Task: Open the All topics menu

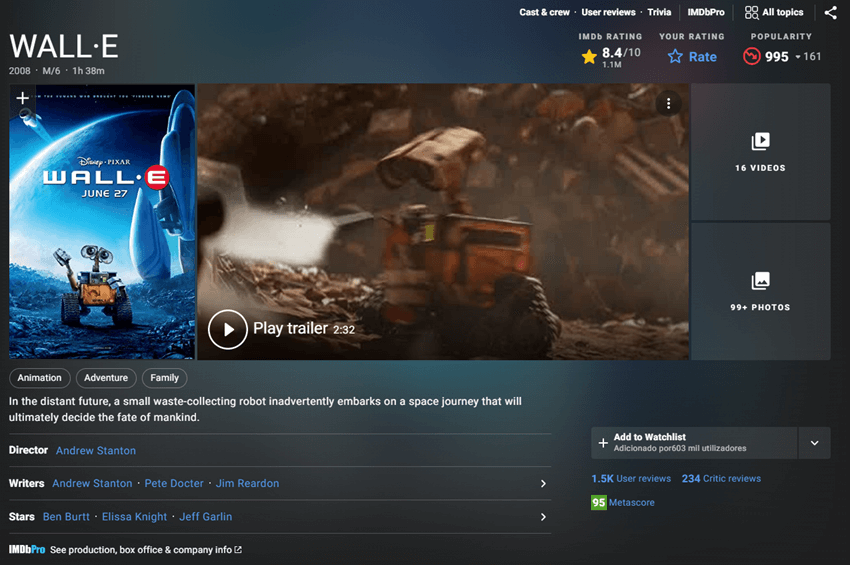Action: pyautogui.click(x=774, y=12)
